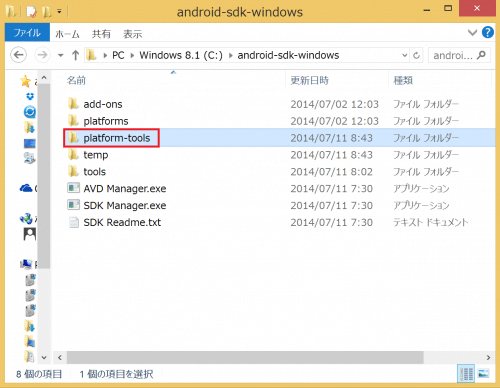Click the navigation pane scroll up arrow
500x388 pixels.
(x=44, y=78)
